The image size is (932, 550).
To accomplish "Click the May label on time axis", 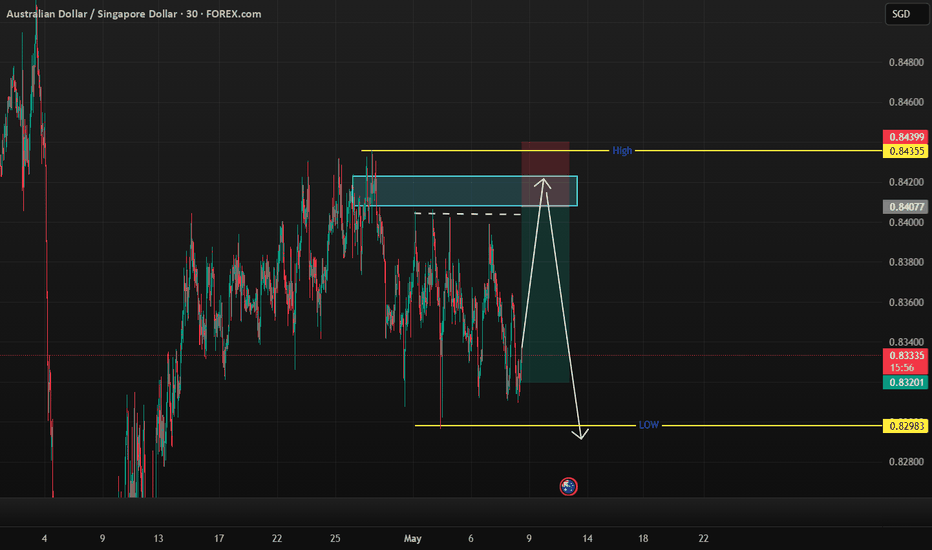I will point(413,538).
